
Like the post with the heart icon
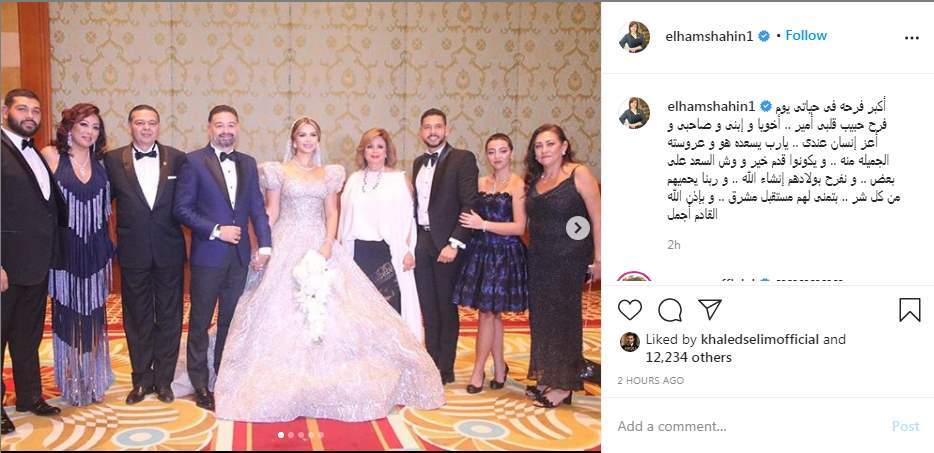click(x=630, y=310)
